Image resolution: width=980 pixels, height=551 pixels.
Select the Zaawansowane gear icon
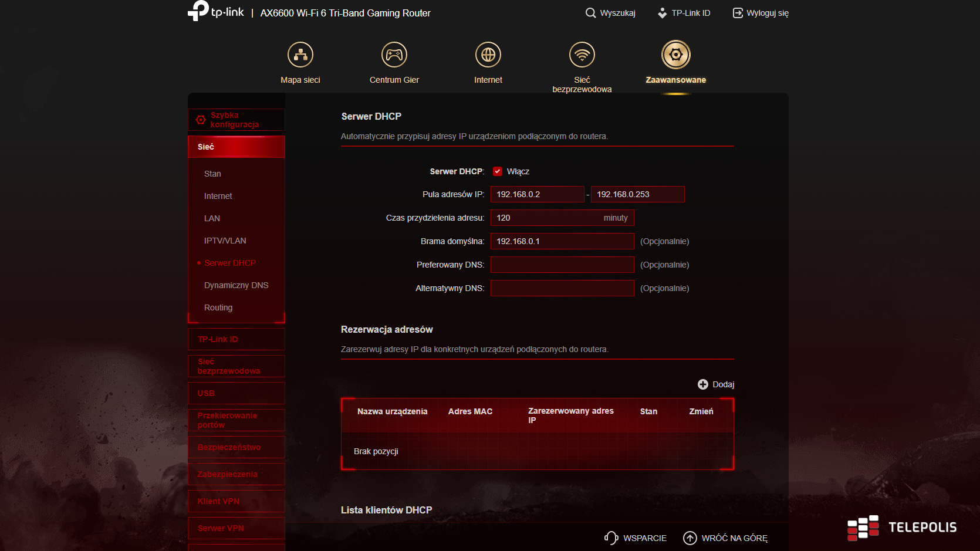[x=675, y=55]
